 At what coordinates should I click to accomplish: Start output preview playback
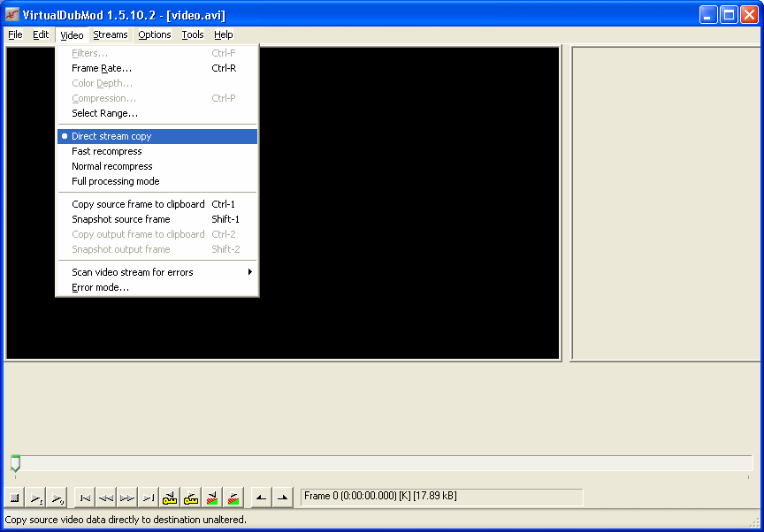click(57, 498)
